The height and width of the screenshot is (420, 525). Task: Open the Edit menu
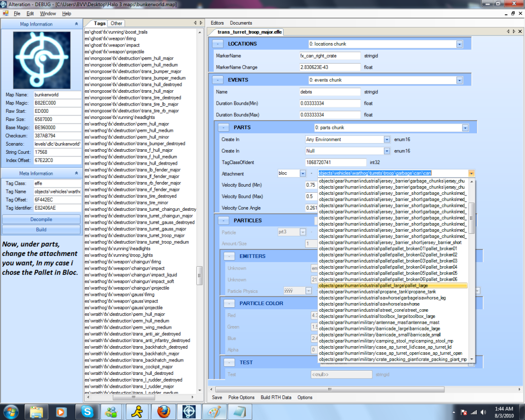pyautogui.click(x=30, y=13)
